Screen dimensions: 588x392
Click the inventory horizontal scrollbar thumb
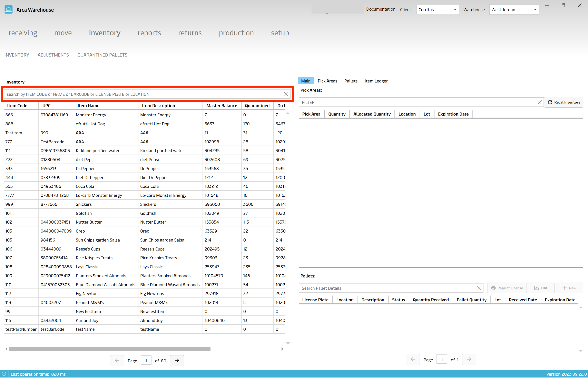(x=110, y=349)
